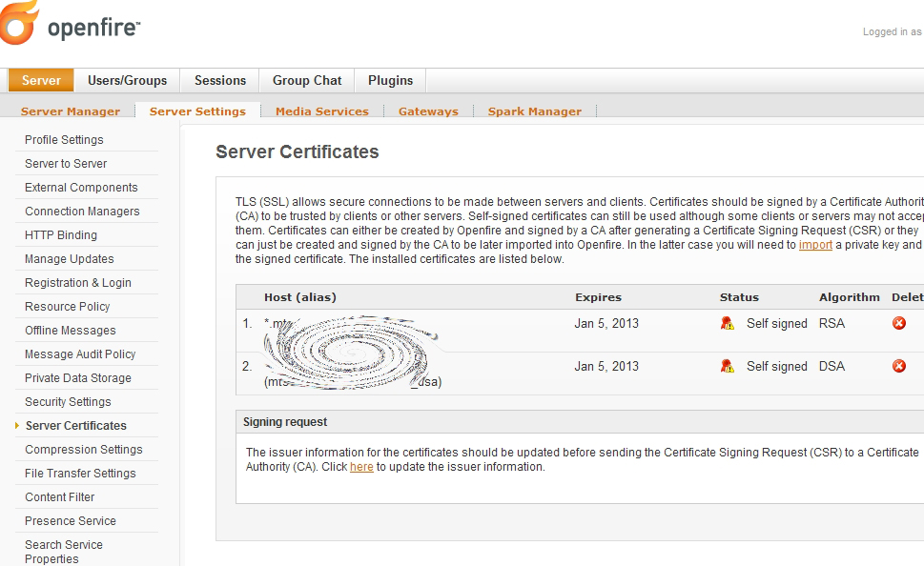Screen dimensions: 924x566
Task: Delete the DSA certificate
Action: (898, 366)
